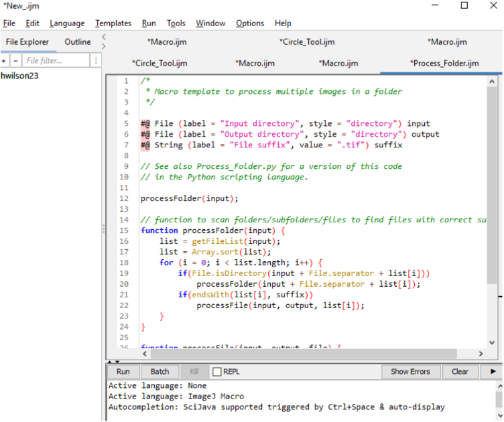
Task: Open the Run menu
Action: [149, 23]
